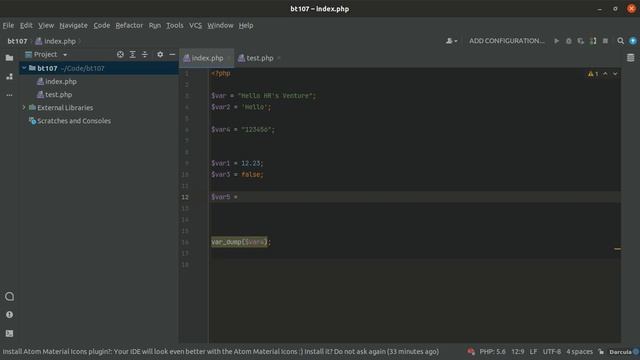Open the VCS menu

click(x=195, y=25)
